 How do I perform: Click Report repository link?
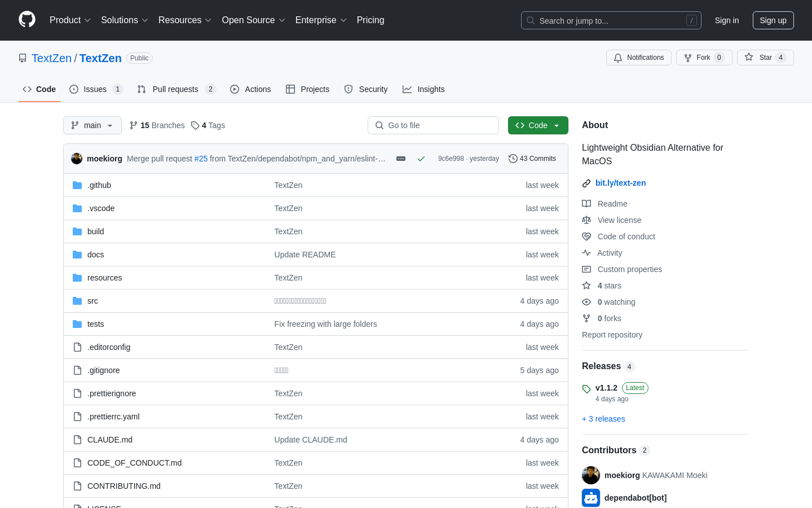[612, 335]
